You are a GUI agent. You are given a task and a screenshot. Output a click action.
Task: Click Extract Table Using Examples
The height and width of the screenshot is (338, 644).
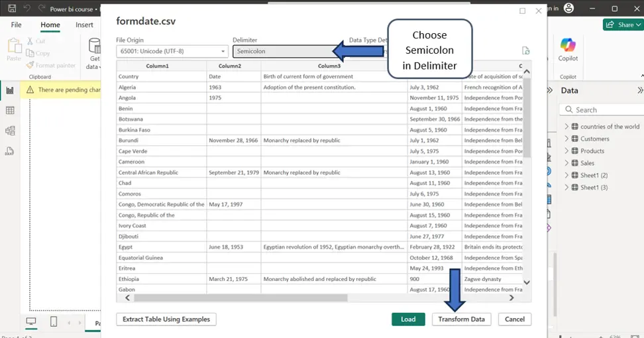tap(166, 319)
